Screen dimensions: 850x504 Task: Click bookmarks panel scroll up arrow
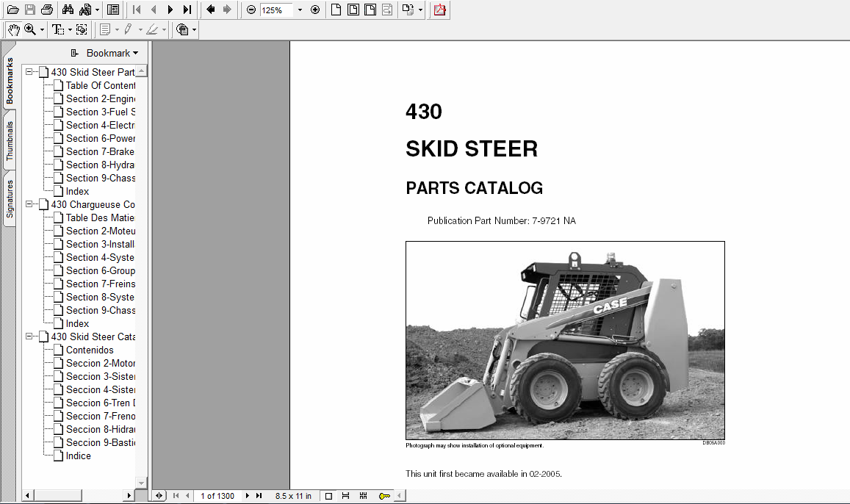pyautogui.click(x=142, y=71)
